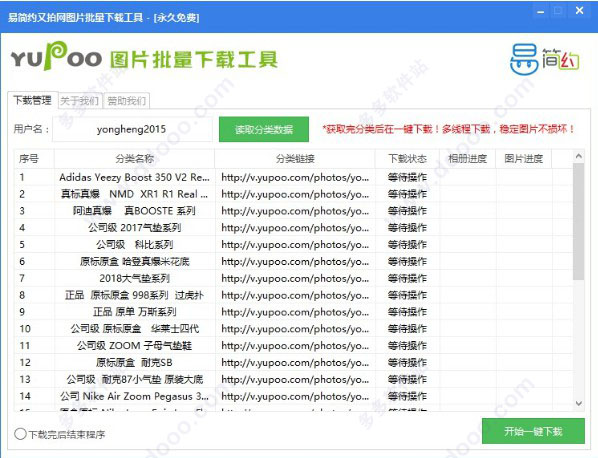Screen dimensions: 598x458
Task: Click the 相册进度 column header
Action: (x=468, y=158)
